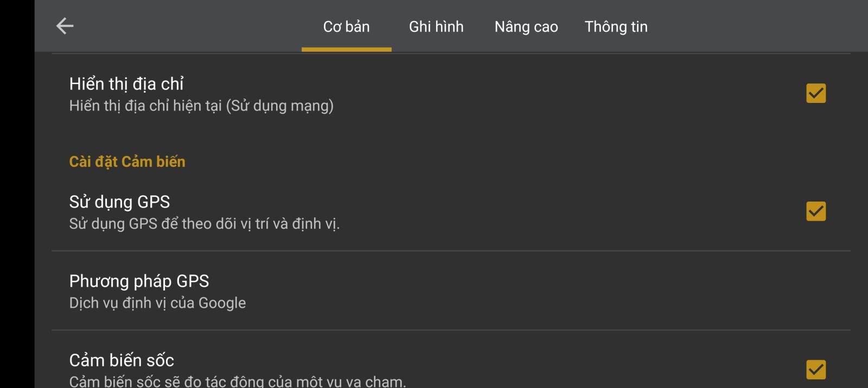This screenshot has width=868, height=388.
Task: Select the Thông tin tab
Action: (616, 26)
